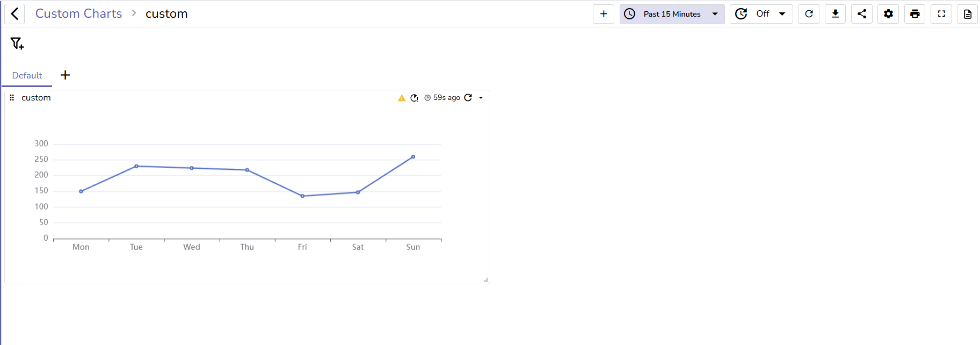The height and width of the screenshot is (345, 980).
Task: Add a new tab with plus icon
Action: pos(66,75)
